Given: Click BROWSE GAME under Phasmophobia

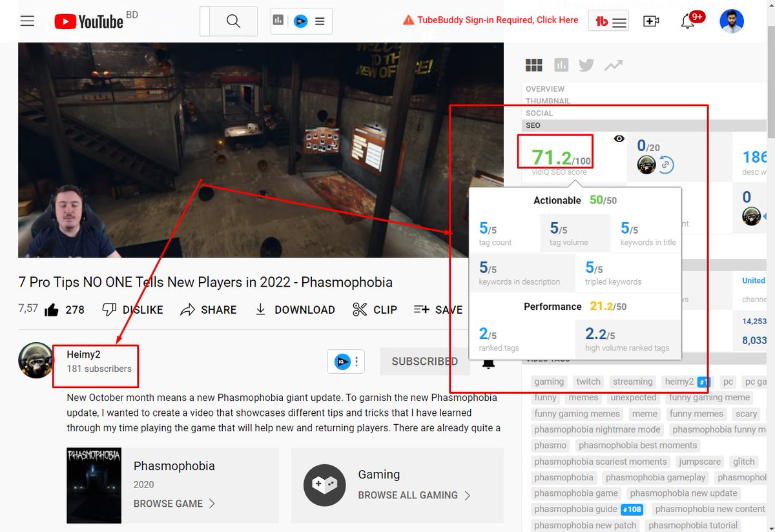Looking at the screenshot, I should pos(174,504).
